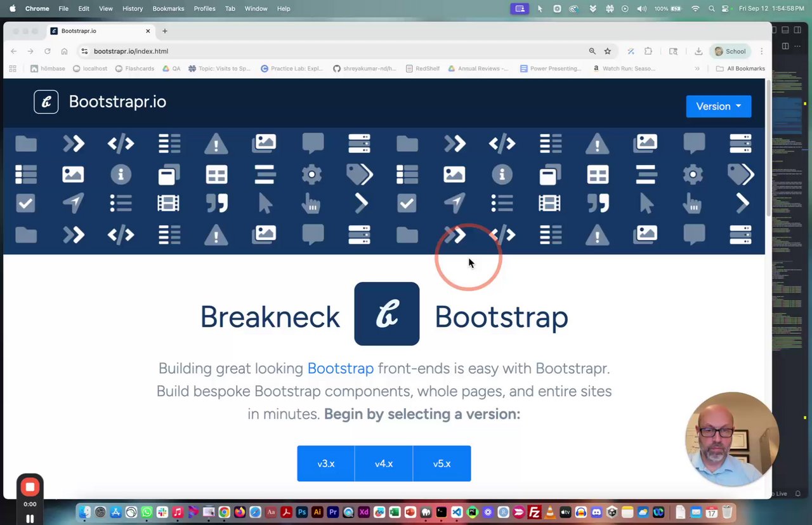Image resolution: width=812 pixels, height=525 pixels.
Task: Launch Premiere Pro from the Dock
Action: coord(333,512)
